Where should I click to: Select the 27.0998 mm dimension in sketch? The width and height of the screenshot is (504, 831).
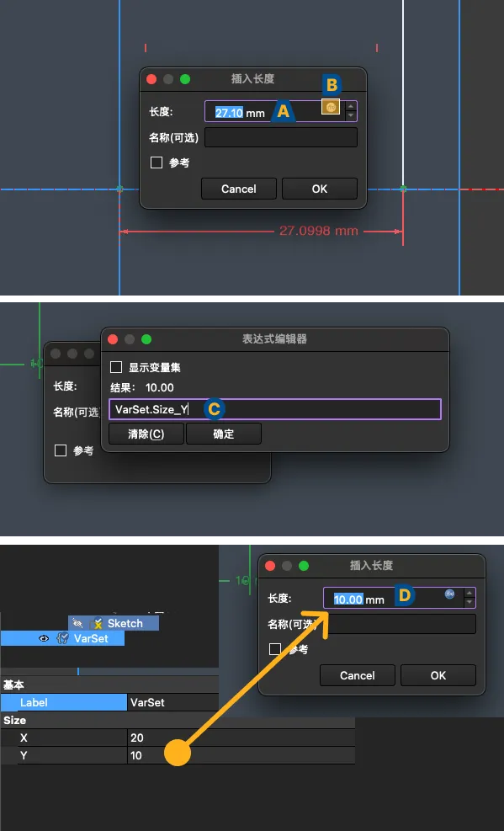(x=319, y=231)
